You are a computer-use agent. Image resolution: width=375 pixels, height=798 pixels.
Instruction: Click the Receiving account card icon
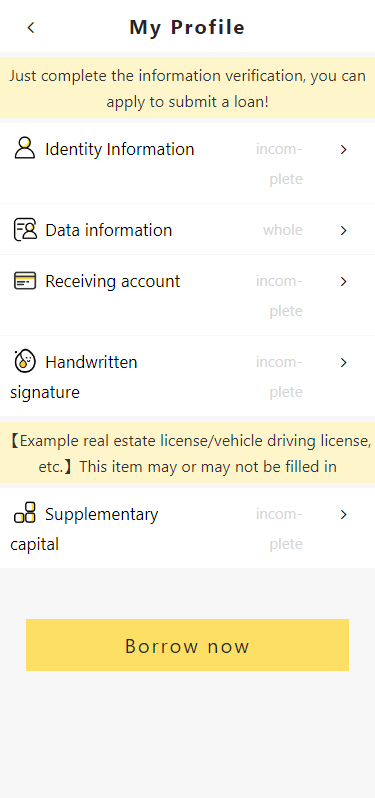point(25,280)
